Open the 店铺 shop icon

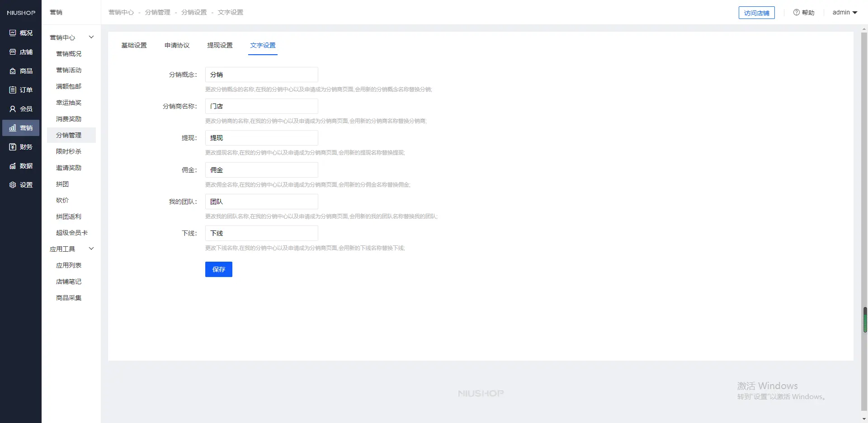pos(13,52)
